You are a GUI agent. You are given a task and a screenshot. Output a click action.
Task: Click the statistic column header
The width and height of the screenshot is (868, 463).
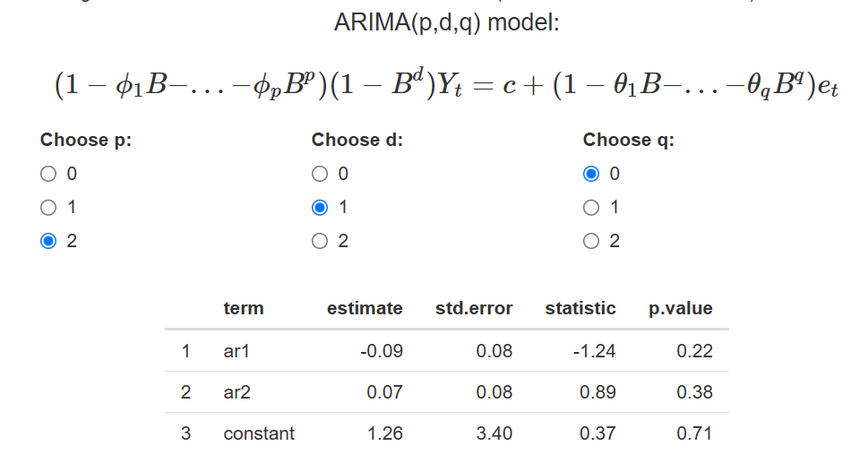(580, 308)
